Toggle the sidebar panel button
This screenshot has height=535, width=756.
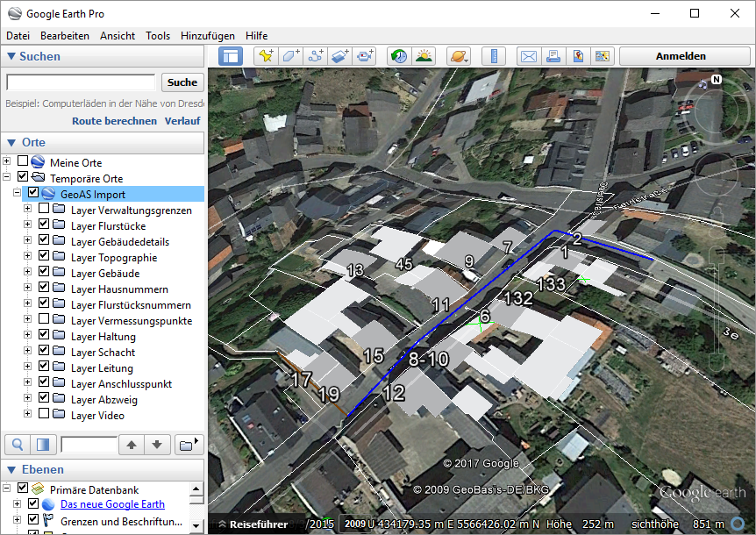pos(231,56)
